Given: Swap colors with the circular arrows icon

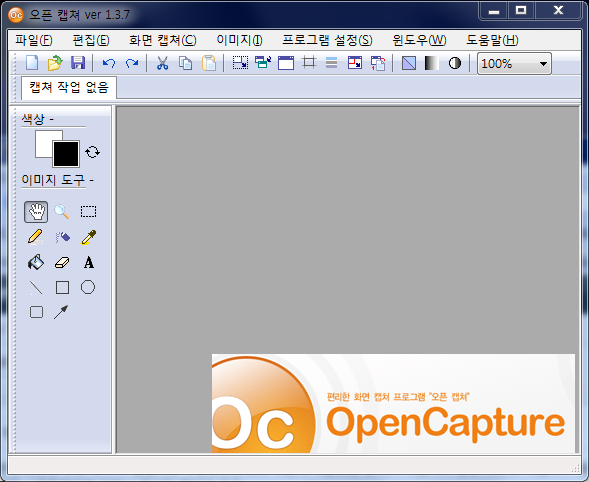Looking at the screenshot, I should click(x=92, y=152).
